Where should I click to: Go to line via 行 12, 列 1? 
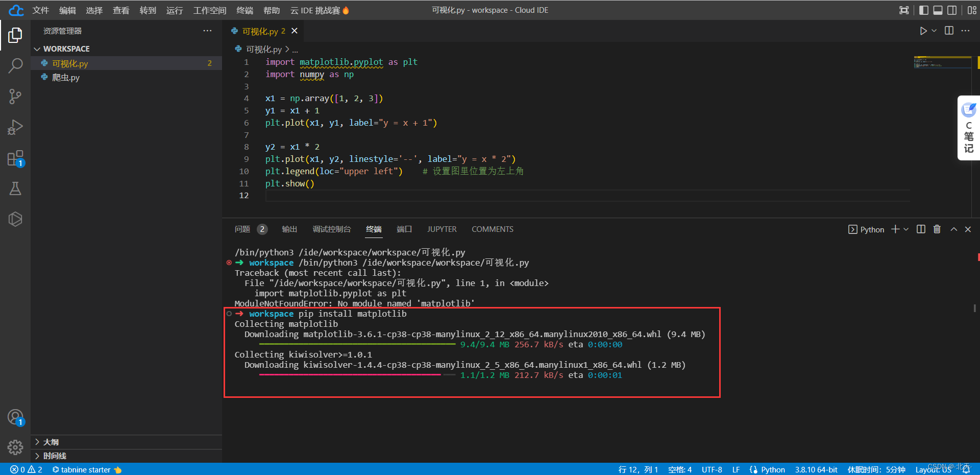tap(638, 469)
